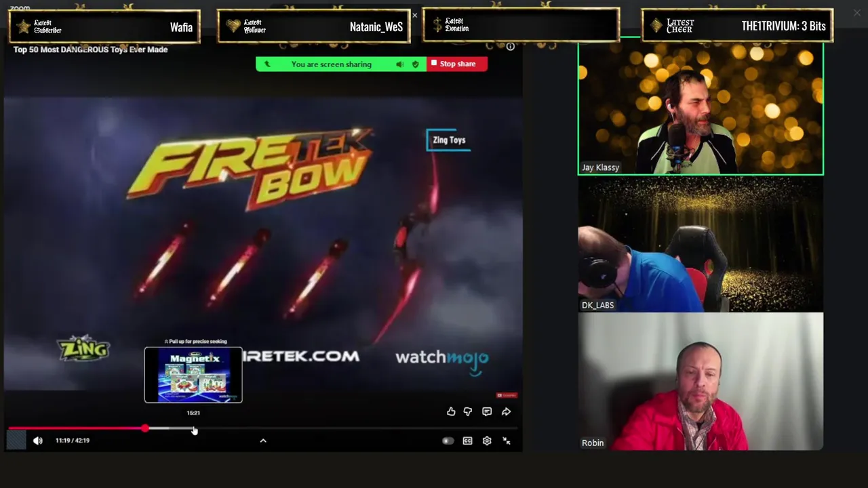
Task: Click the Latest Cheer THE1TRIVIUM panel
Action: tap(737, 26)
